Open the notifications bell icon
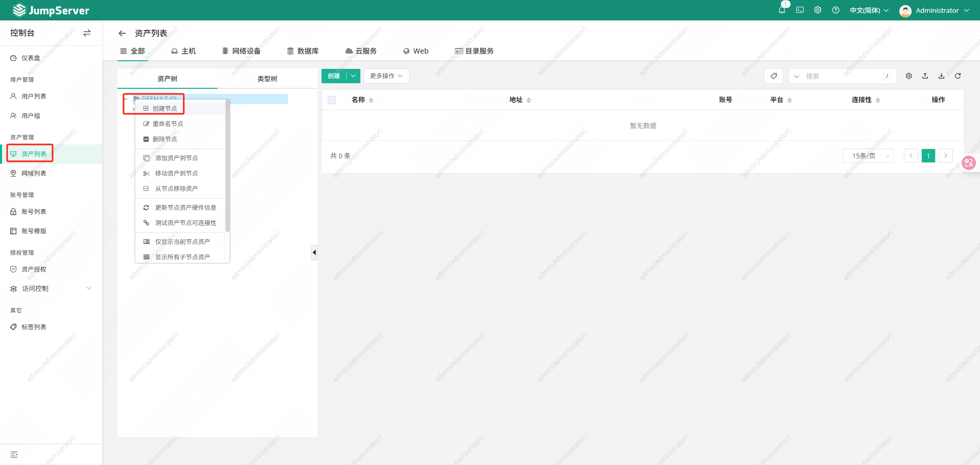The height and width of the screenshot is (465, 980). pyautogui.click(x=782, y=10)
